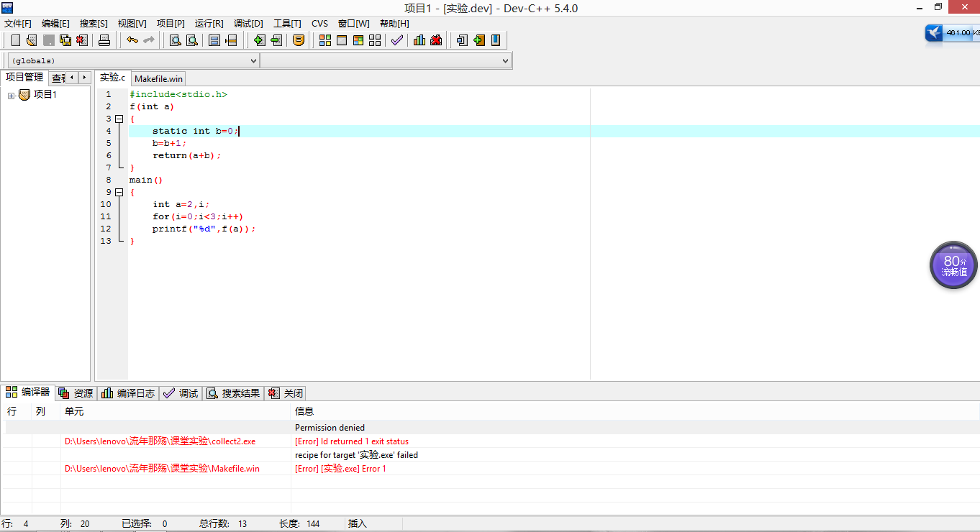Switch to the 实验.c editor tab
The image size is (980, 532).
[112, 78]
